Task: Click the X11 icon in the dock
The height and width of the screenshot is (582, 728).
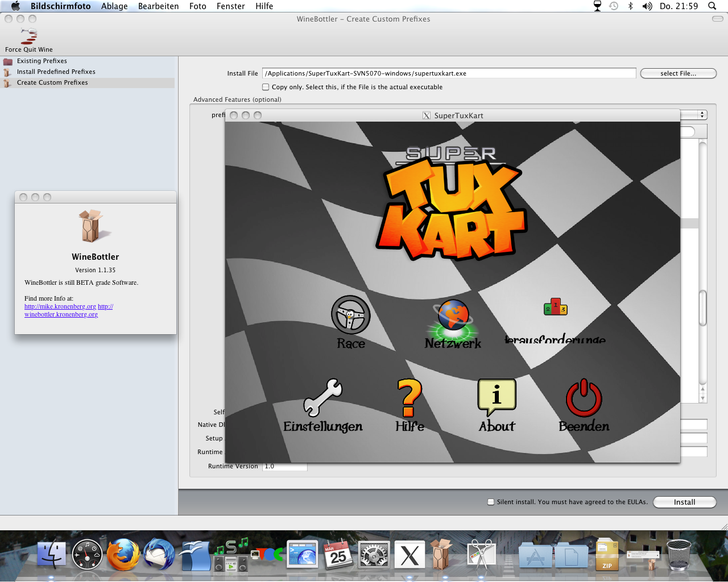Action: point(409,555)
